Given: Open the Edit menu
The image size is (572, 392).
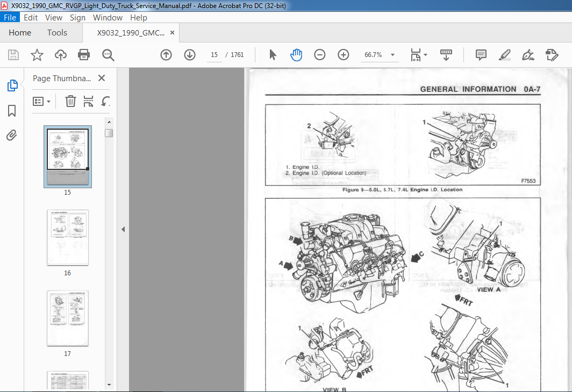Looking at the screenshot, I should point(31,18).
